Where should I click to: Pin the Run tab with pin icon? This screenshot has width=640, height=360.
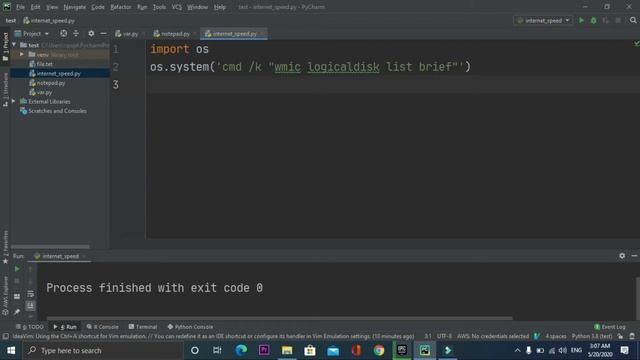pyautogui.click(x=17, y=312)
